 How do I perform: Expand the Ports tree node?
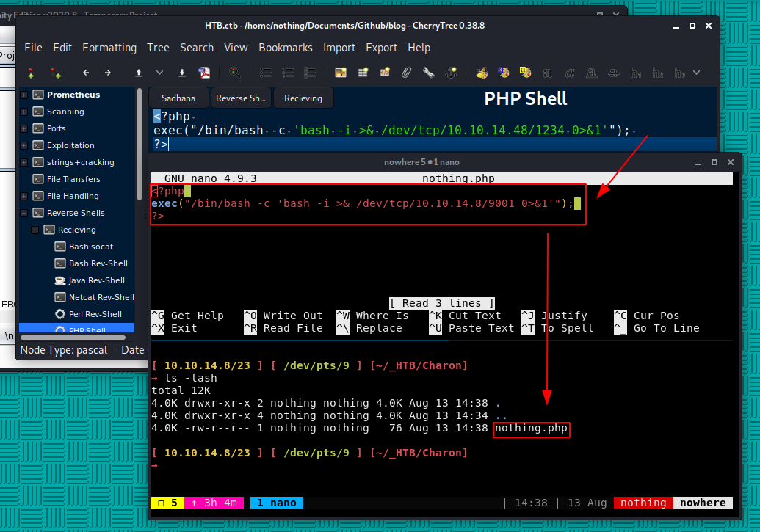(23, 129)
